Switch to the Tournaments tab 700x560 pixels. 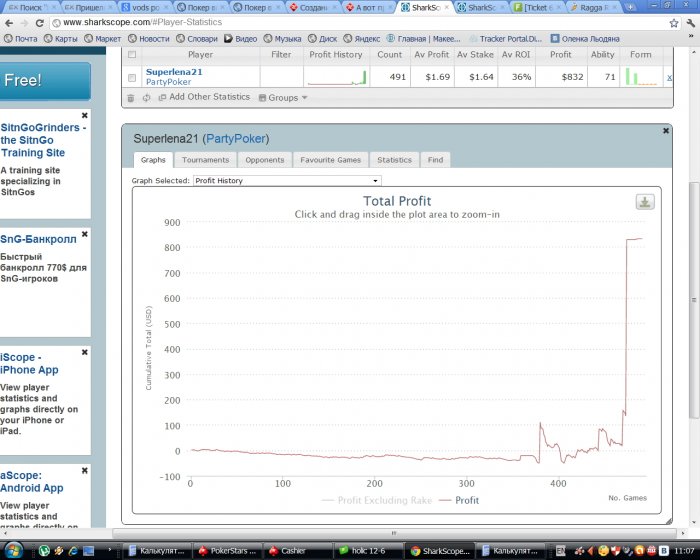[205, 160]
